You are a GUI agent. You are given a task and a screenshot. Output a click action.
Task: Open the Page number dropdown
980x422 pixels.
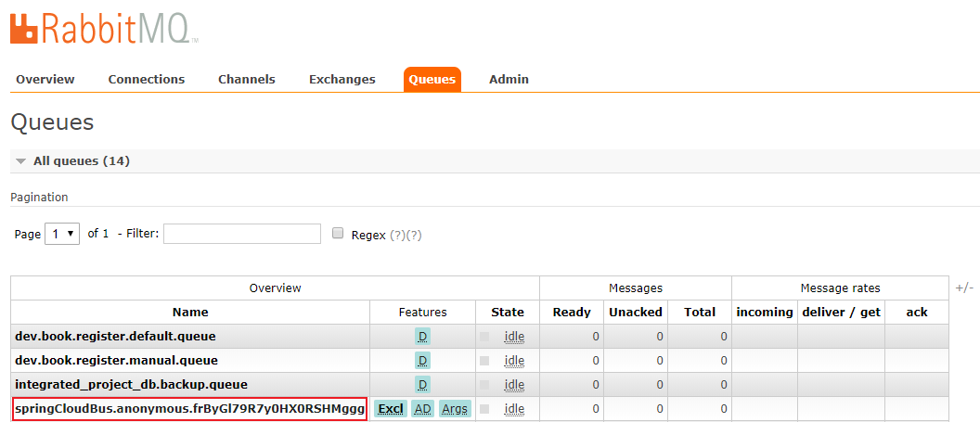[62, 234]
